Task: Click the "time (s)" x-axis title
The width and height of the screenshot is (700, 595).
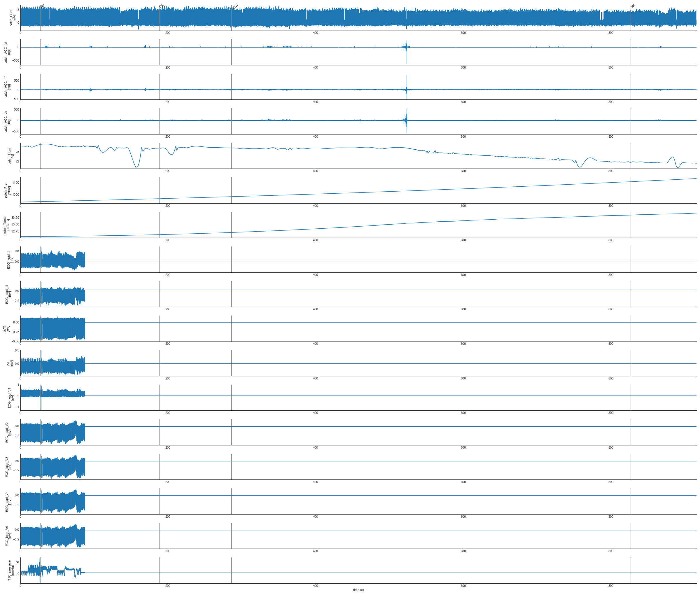Action: (x=358, y=590)
